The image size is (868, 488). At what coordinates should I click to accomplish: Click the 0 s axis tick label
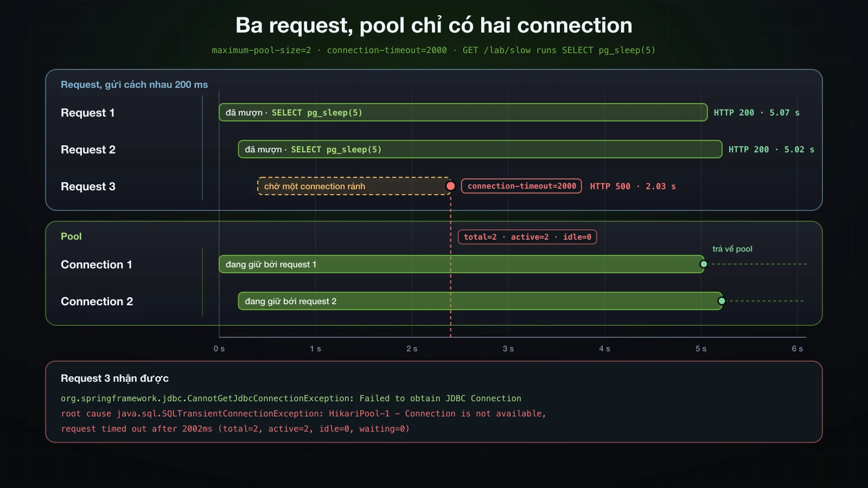tap(219, 349)
